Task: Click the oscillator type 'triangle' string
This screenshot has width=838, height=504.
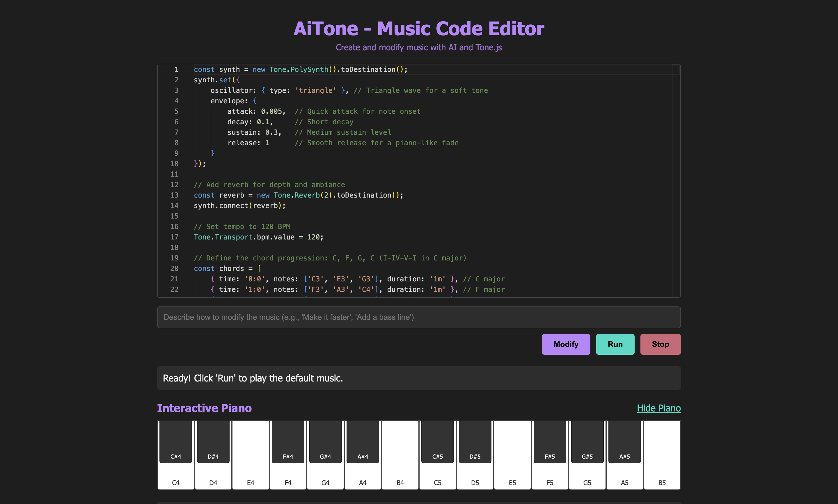Action: pos(315,90)
